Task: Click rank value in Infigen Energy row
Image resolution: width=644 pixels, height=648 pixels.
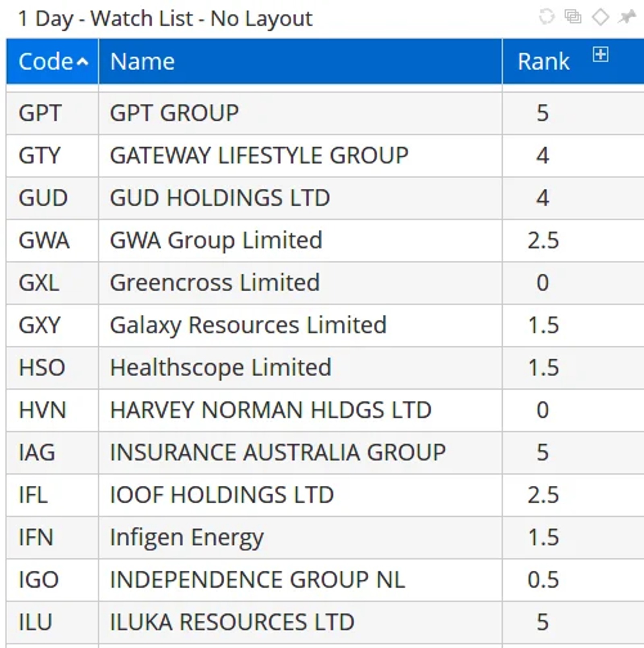Action: click(543, 538)
